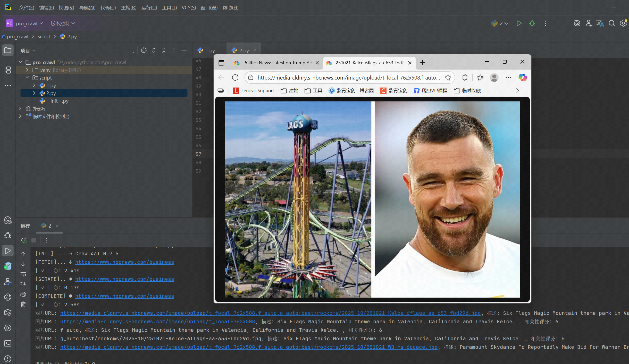Image resolution: width=629 pixels, height=364 pixels.
Task: Open the Terminal tool window
Action: [8, 343]
